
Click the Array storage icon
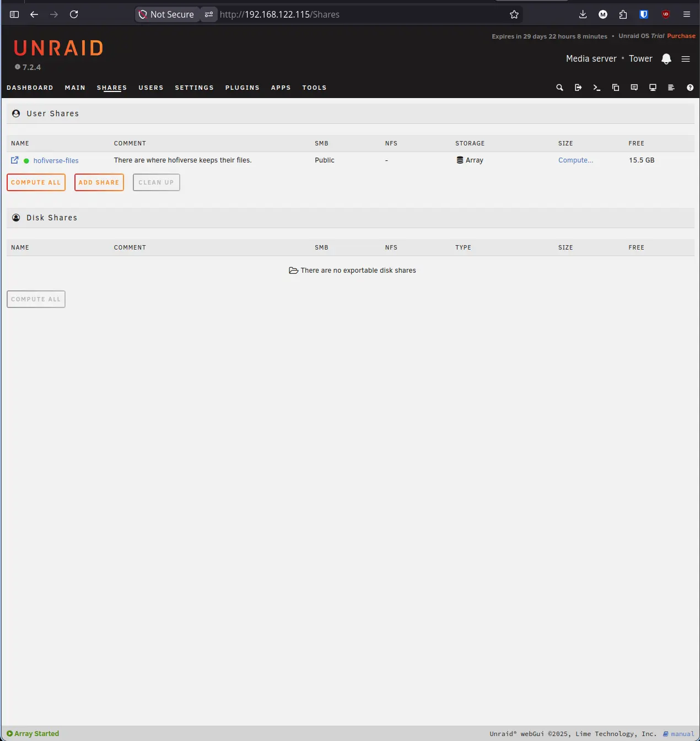pyautogui.click(x=460, y=160)
